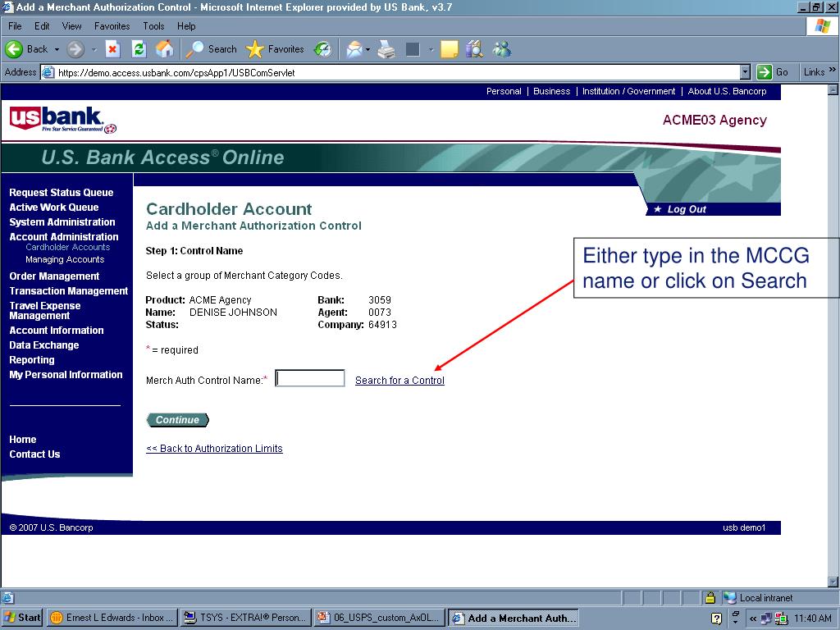Expand the Back button history dropdown arrow

[57, 49]
